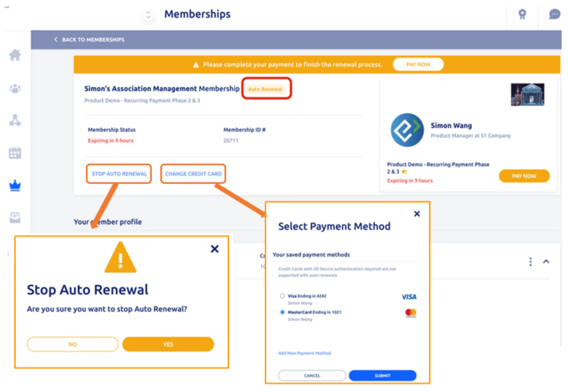This screenshot has height=392, width=568.
Task: Click the warning triangle icon in the orange banner
Action: pyautogui.click(x=196, y=65)
